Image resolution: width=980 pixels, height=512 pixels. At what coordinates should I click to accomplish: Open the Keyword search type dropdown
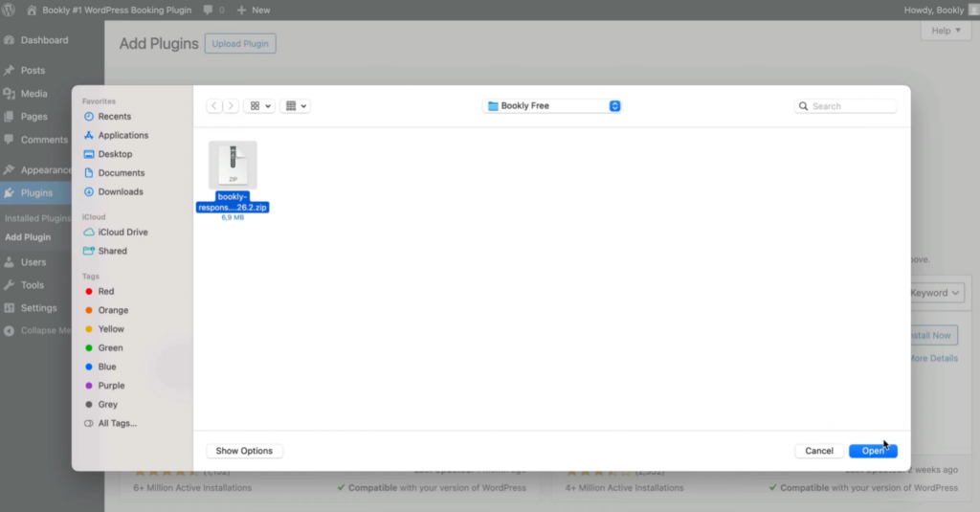pos(934,293)
